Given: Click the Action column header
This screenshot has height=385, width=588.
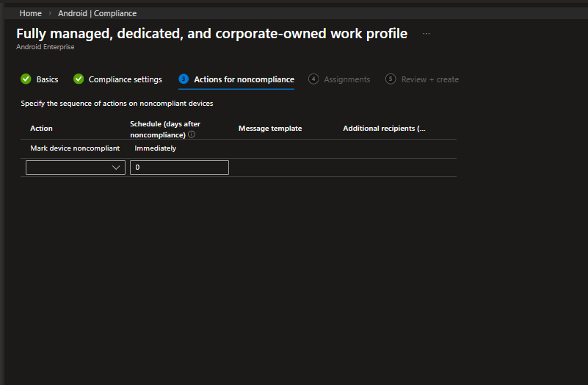Looking at the screenshot, I should point(41,129).
